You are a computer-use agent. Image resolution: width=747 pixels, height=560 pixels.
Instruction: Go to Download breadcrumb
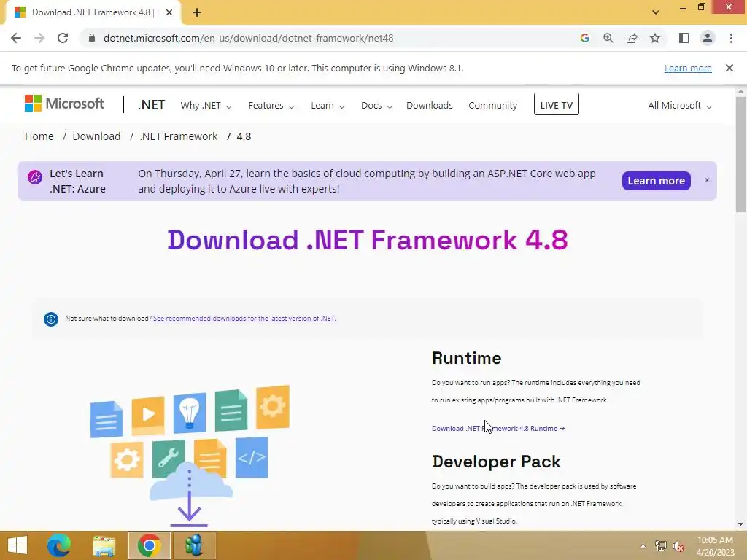(x=96, y=136)
